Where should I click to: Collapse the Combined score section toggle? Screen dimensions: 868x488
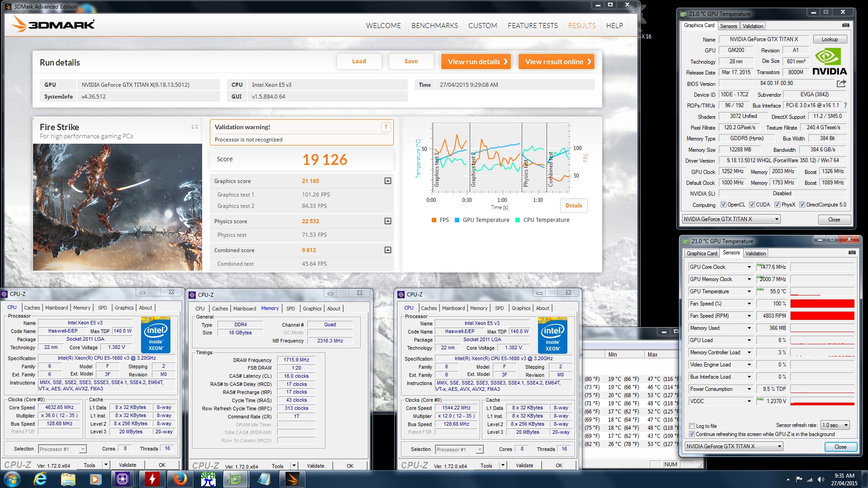pos(387,250)
